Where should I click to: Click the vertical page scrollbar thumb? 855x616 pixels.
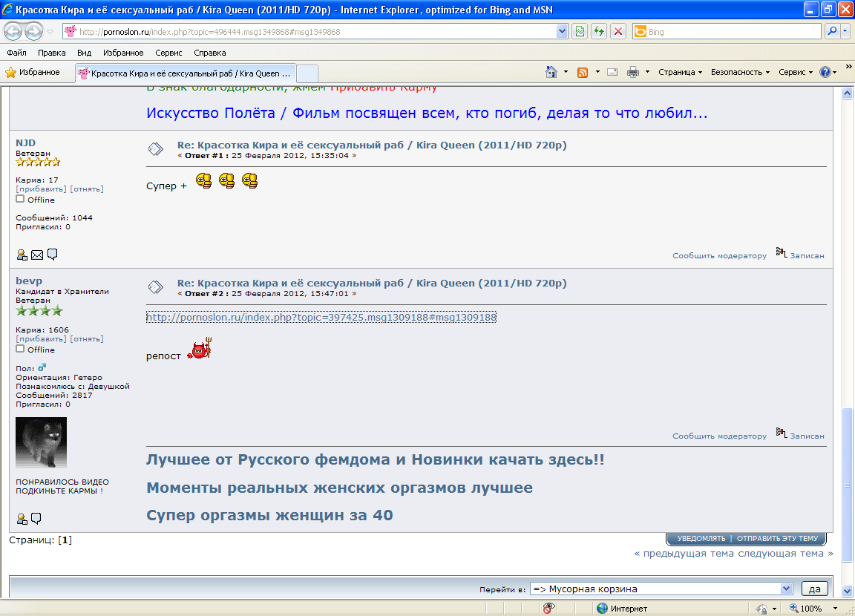847,484
